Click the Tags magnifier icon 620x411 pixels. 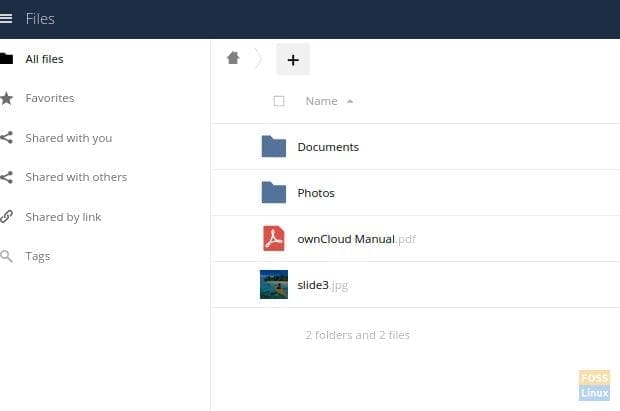coord(6,256)
